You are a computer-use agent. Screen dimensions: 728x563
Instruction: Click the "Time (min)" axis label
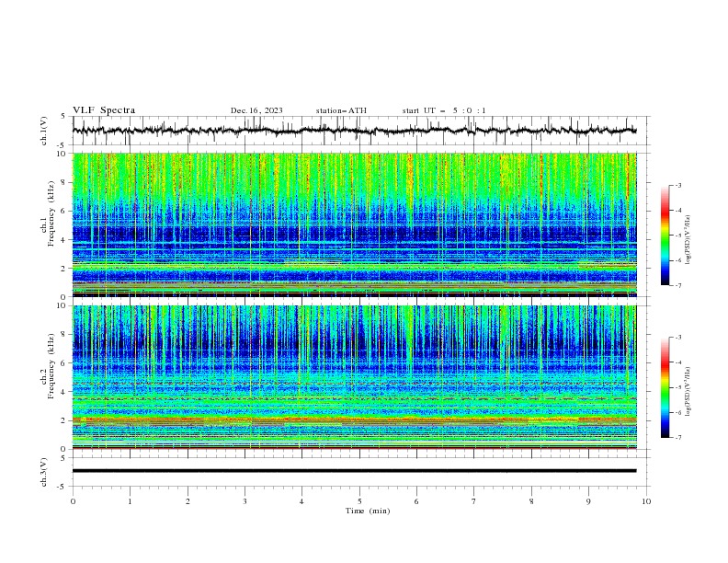368,511
